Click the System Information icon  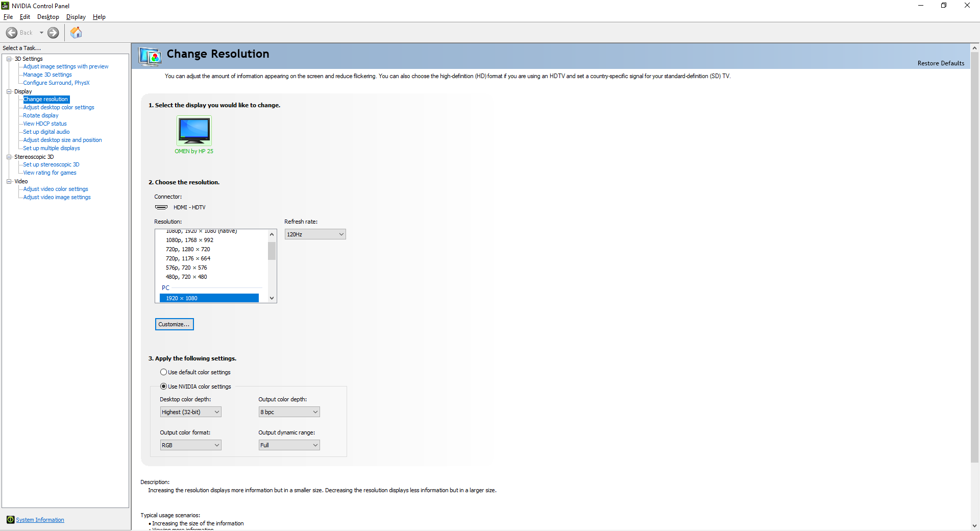point(10,520)
